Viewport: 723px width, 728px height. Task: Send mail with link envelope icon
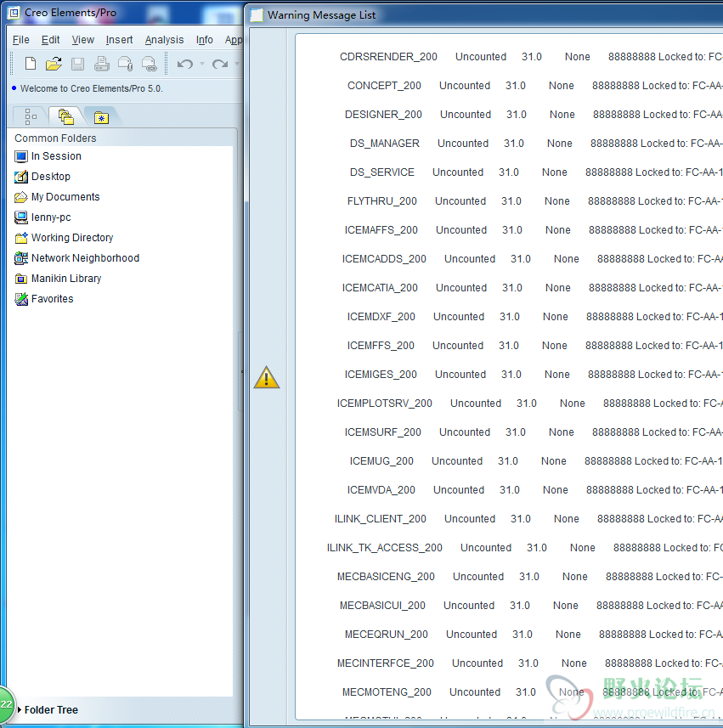coord(149,64)
